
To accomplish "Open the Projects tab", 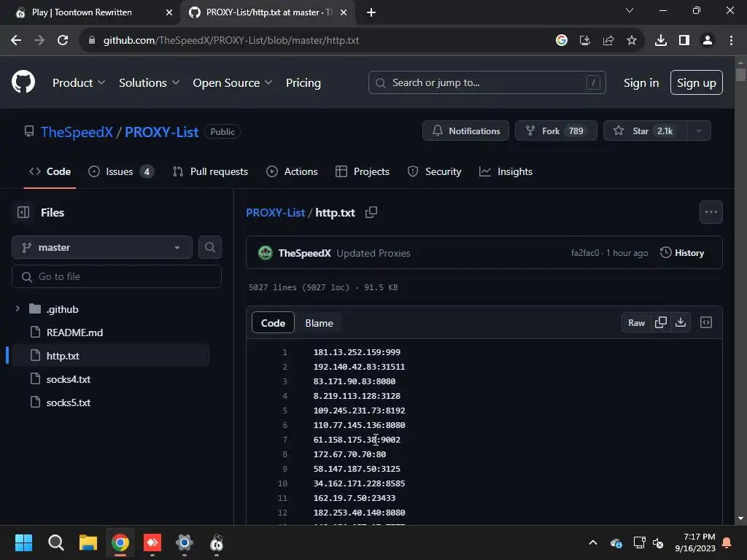I will 363,171.
